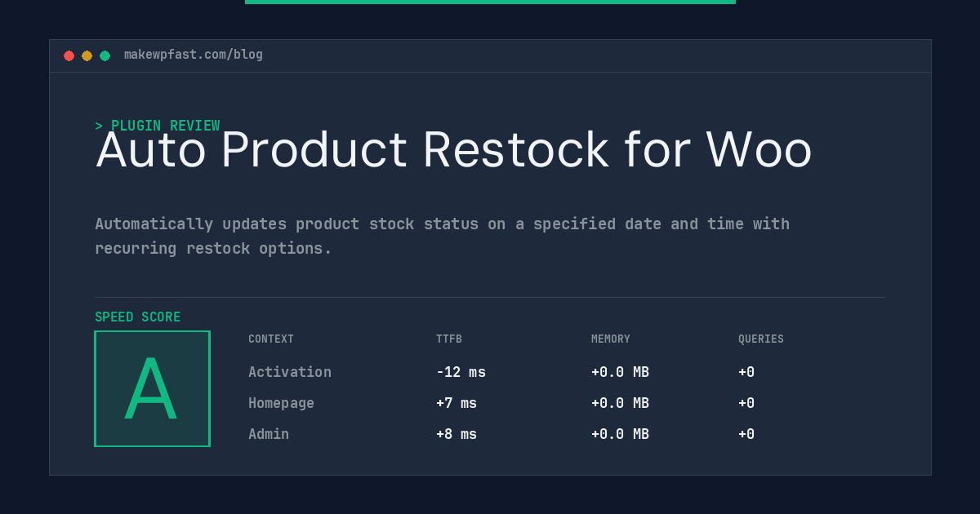
Task: Click the plugin description paragraph
Action: tap(442, 236)
